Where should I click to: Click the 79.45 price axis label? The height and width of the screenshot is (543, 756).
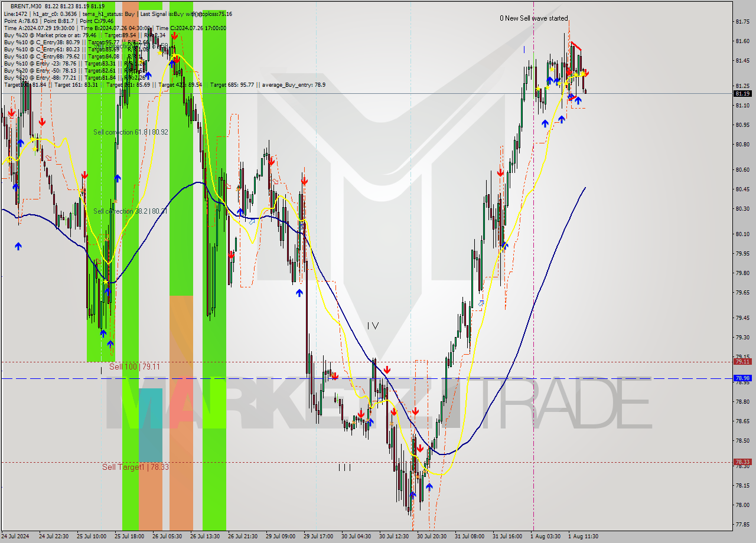(x=742, y=318)
